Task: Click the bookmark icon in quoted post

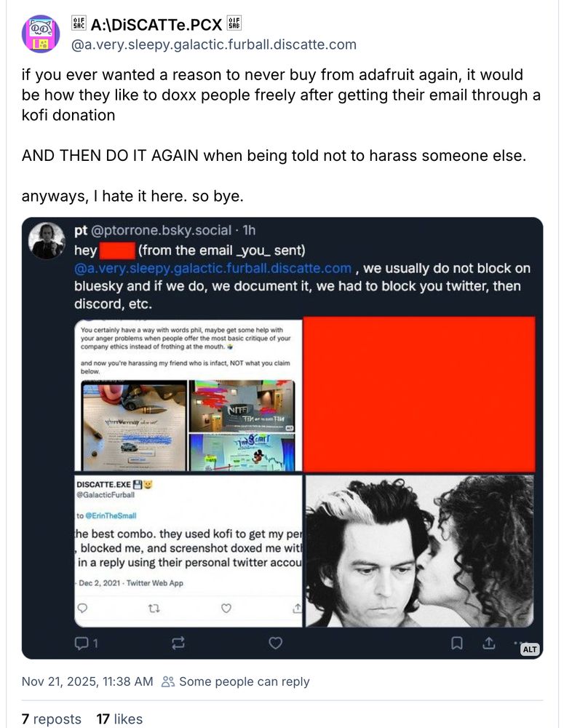Action: coord(457,643)
